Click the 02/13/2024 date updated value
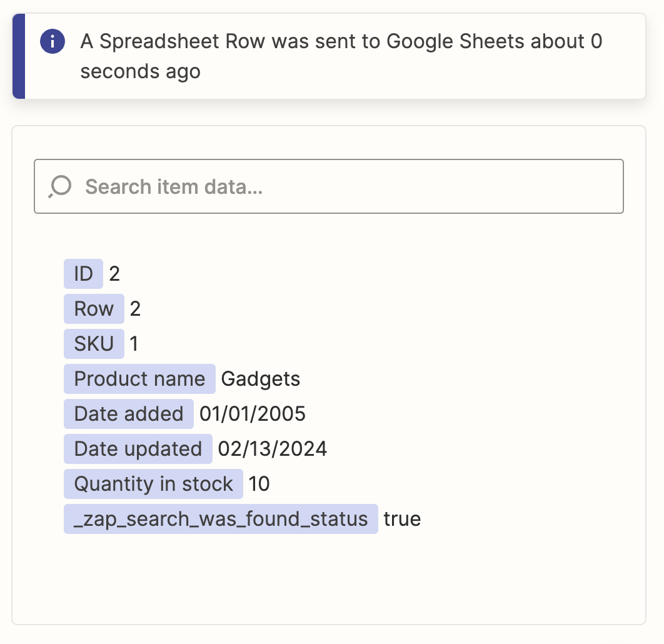This screenshot has width=664, height=644. (273, 449)
